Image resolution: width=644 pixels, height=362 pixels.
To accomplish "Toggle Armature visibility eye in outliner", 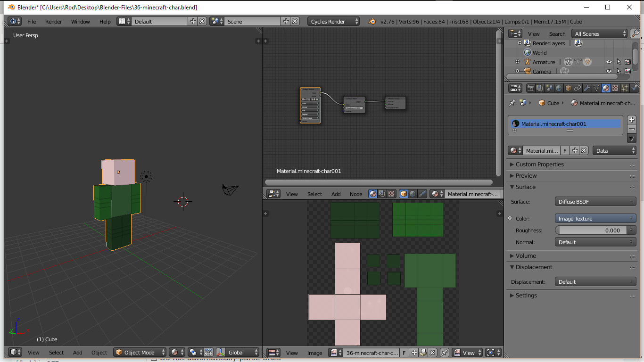I will pos(609,62).
